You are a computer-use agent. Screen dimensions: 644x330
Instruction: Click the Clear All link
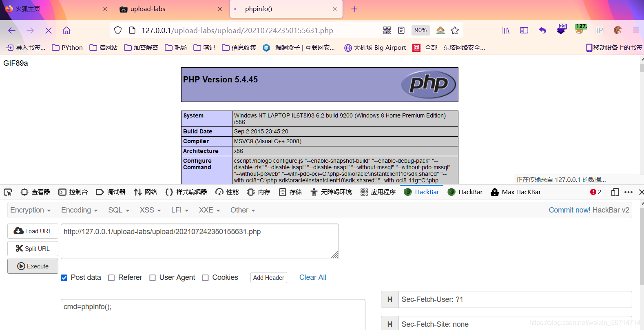313,277
